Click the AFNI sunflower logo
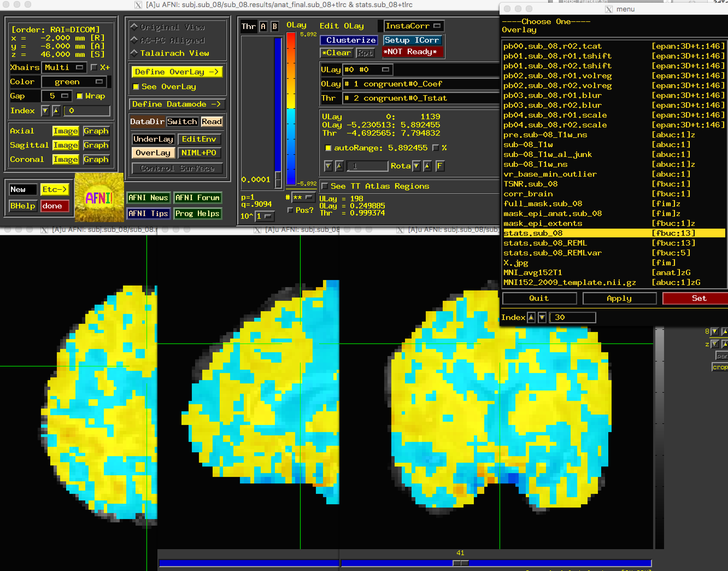The image size is (728, 571). click(99, 197)
